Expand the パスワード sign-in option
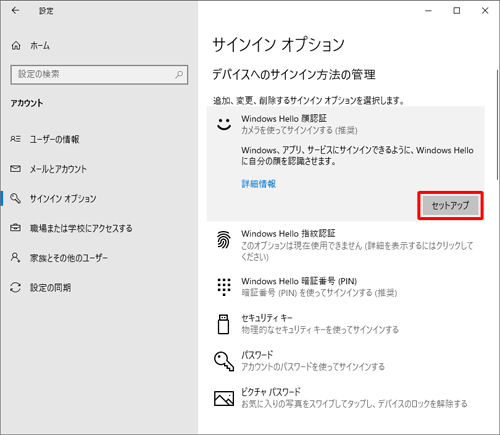The width and height of the screenshot is (500, 435). (345, 361)
